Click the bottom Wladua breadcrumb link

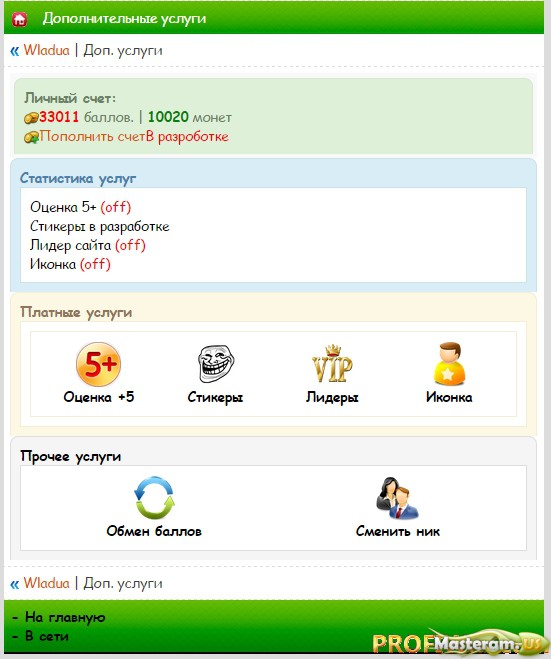tap(46, 583)
